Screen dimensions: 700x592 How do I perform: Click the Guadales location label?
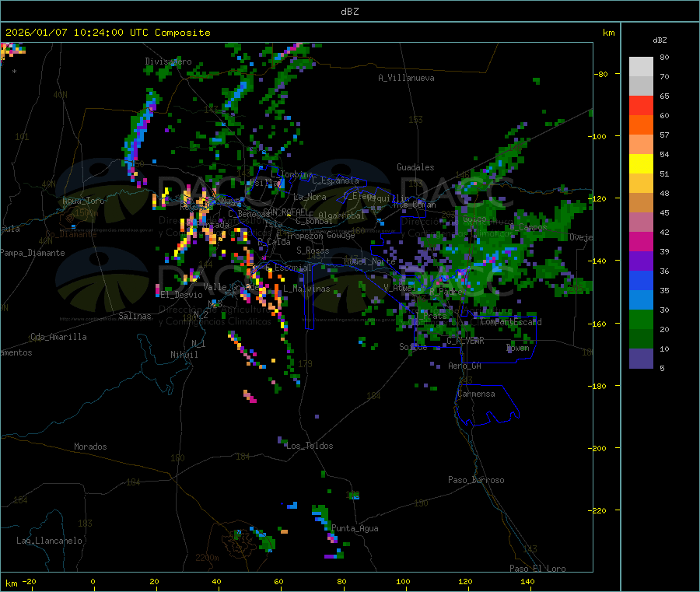415,167
